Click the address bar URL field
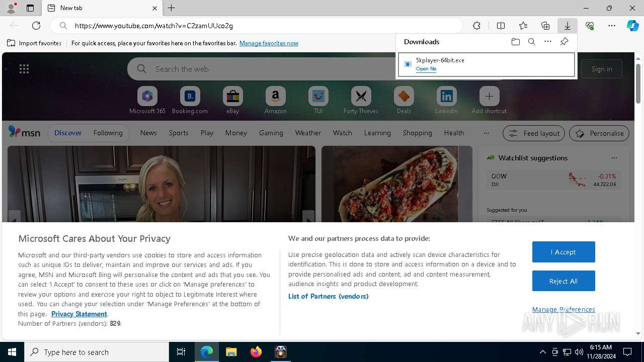This screenshot has width=644, height=362. tap(257, 26)
